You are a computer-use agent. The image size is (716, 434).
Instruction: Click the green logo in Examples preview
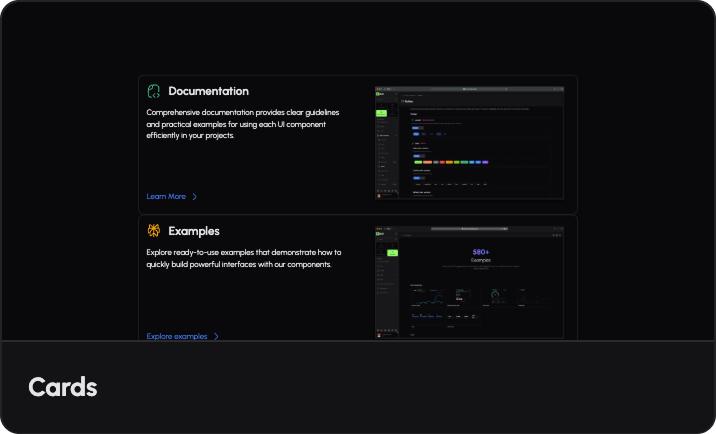pos(380,235)
